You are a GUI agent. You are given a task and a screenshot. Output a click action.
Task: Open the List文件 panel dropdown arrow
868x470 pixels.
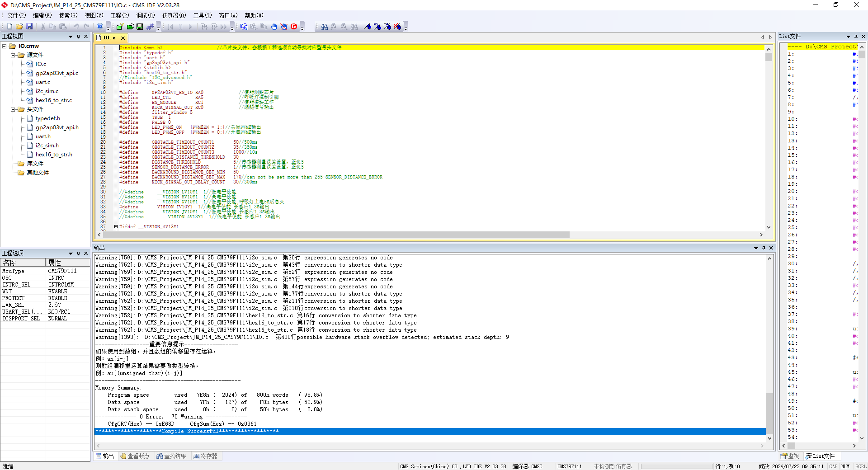[x=848, y=36]
